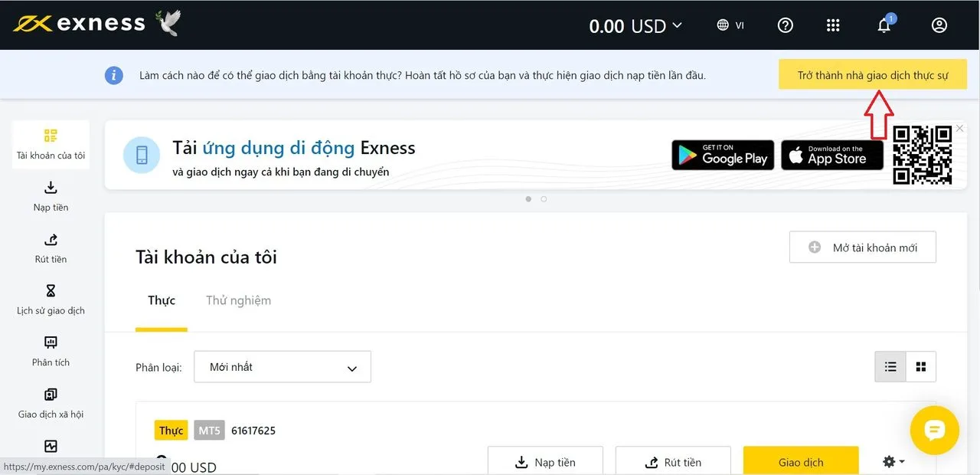
Task: Open Nạp tiền in the sidebar
Action: (x=51, y=196)
